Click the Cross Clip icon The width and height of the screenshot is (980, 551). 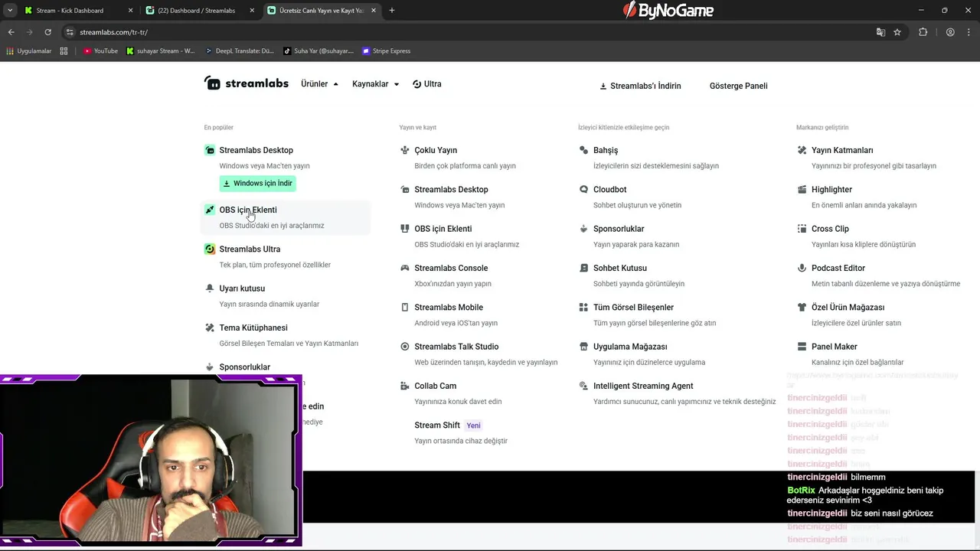[x=802, y=229]
